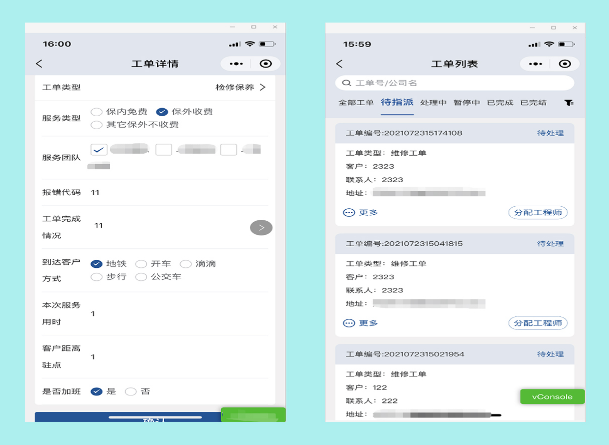Screen dimensions: 609x445
Task: Set 是否加班 to 是
Action: pyautogui.click(x=96, y=391)
